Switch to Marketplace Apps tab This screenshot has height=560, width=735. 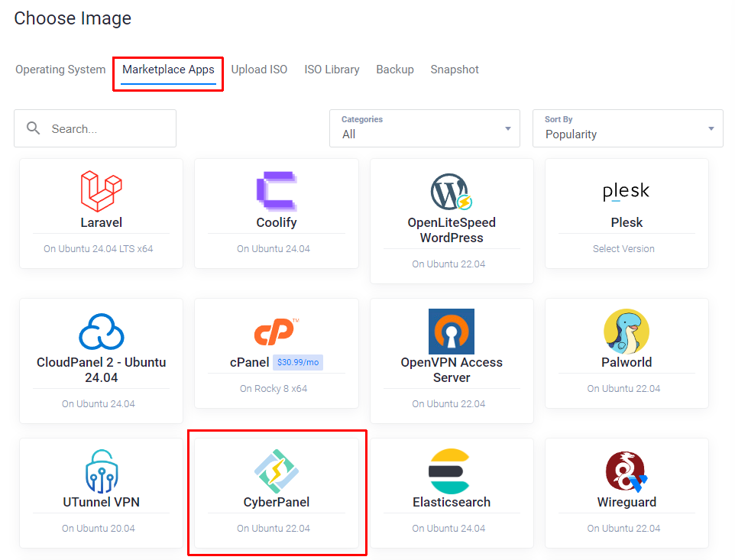coord(168,70)
